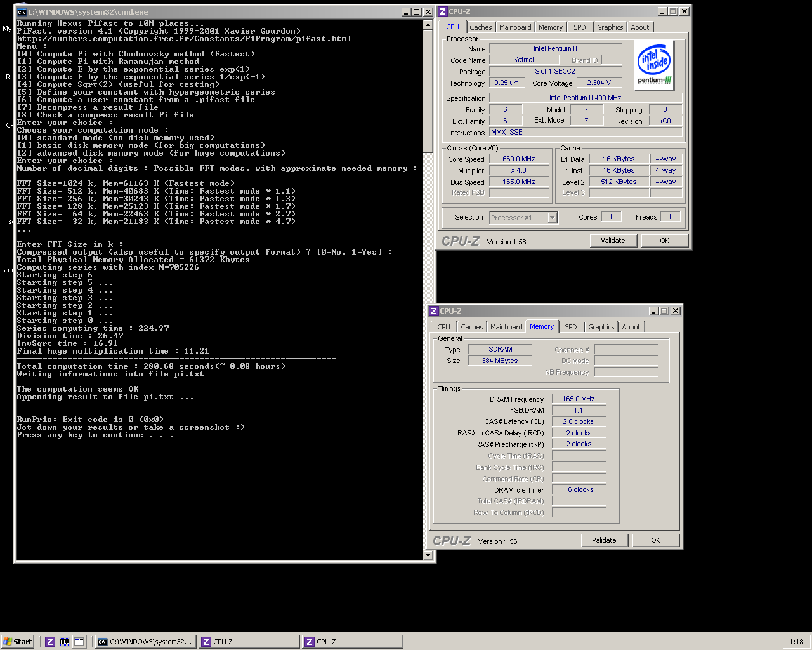Click the 'SDRAM' memory type field
The height and width of the screenshot is (650, 812).
(x=500, y=349)
